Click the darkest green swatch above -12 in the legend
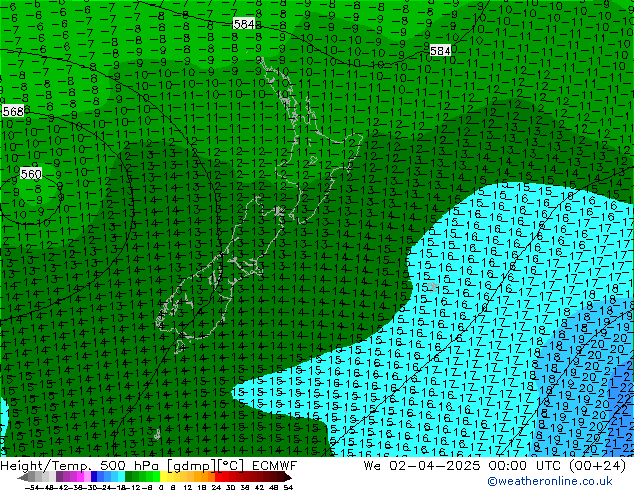The height and width of the screenshot is (490, 634). pyautogui.click(x=129, y=477)
